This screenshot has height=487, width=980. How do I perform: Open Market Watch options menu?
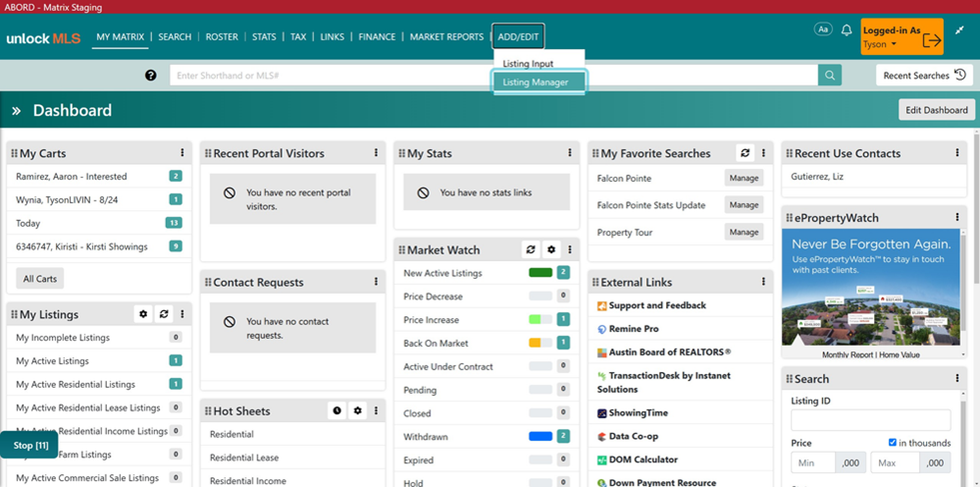(569, 249)
